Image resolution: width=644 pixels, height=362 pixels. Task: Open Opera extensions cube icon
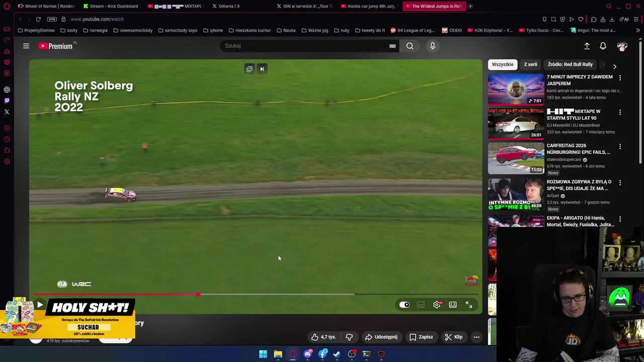594,19
